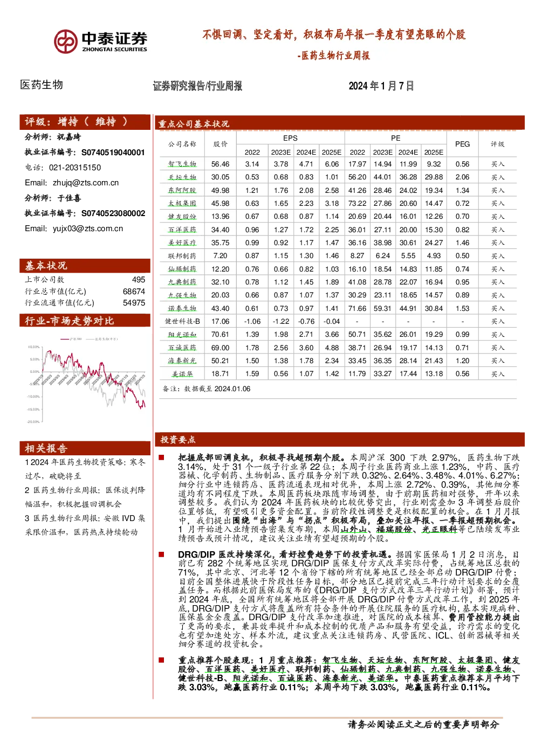This screenshot has width=535, height=756.
Task: Select phone number 021-20315150
Action: pyautogui.click(x=75, y=168)
